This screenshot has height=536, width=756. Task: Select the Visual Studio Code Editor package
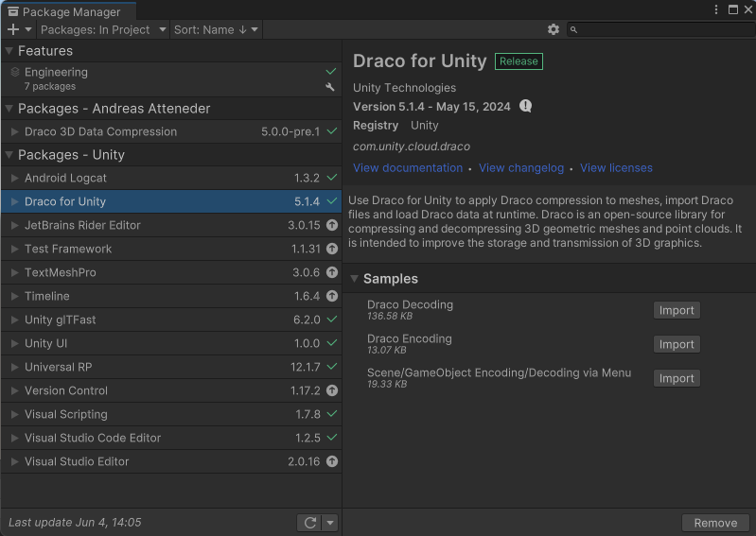(171, 438)
